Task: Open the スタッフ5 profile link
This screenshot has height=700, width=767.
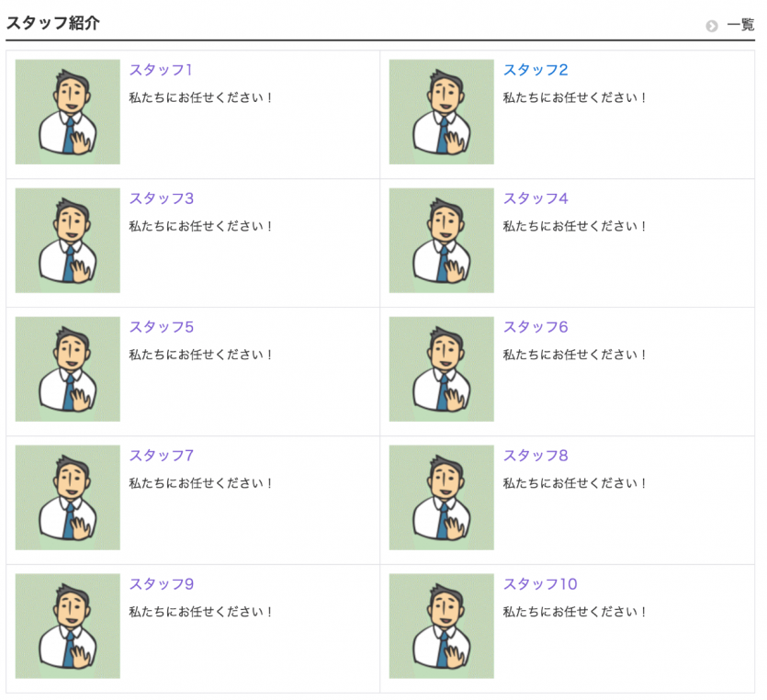Action: click(162, 327)
